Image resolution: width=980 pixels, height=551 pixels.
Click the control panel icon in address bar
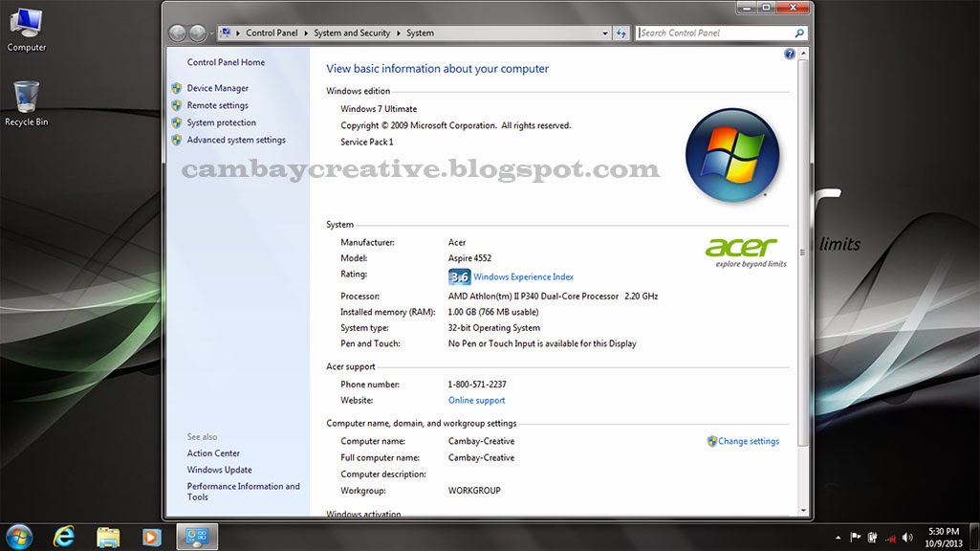pos(226,33)
